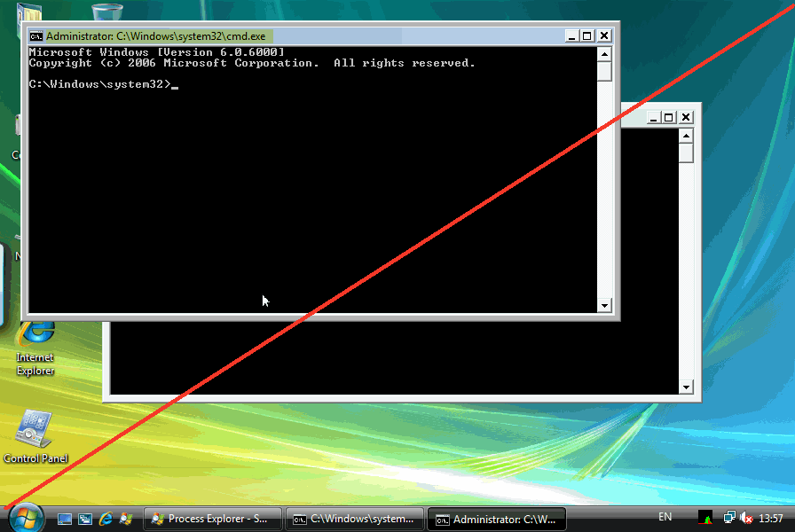Close the Administrator cmd window
This screenshot has height=532, width=795.
604,36
